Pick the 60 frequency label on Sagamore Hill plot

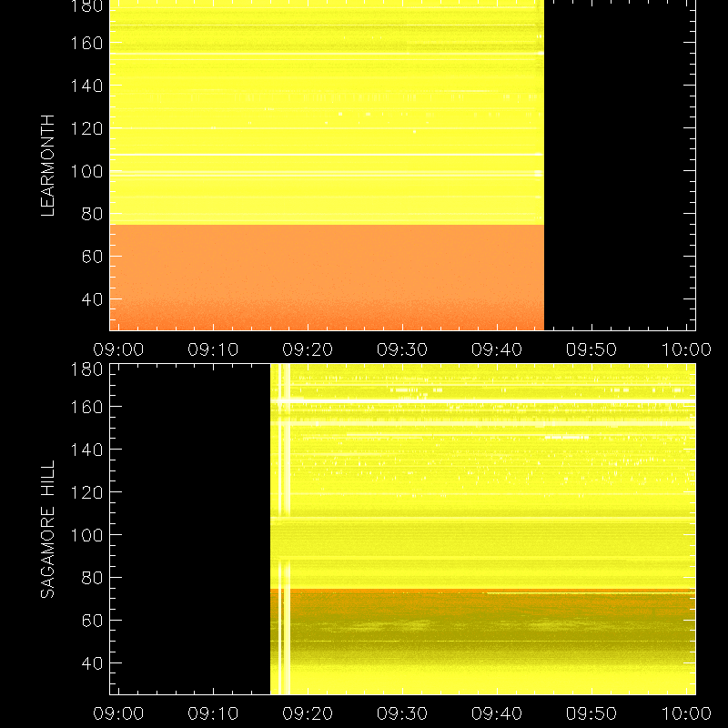pos(93,621)
